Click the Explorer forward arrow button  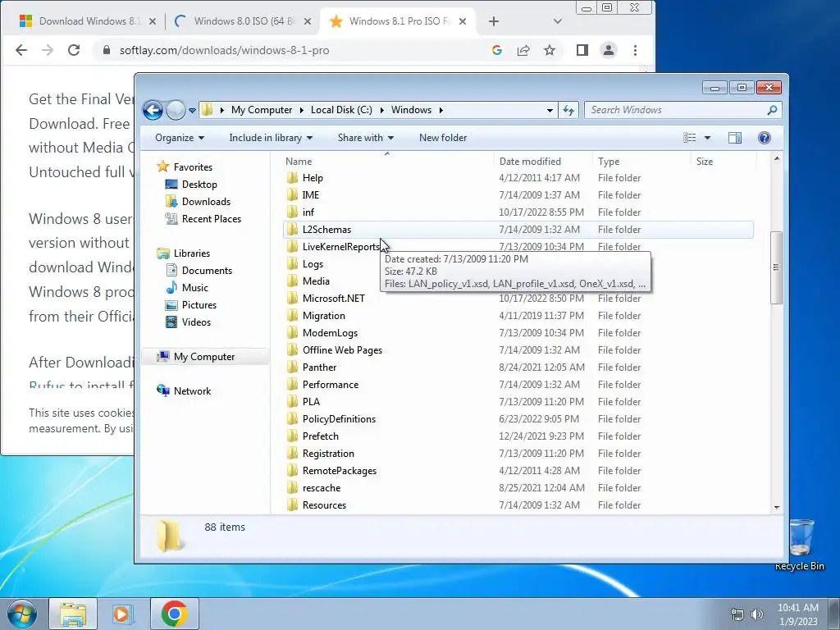point(176,111)
